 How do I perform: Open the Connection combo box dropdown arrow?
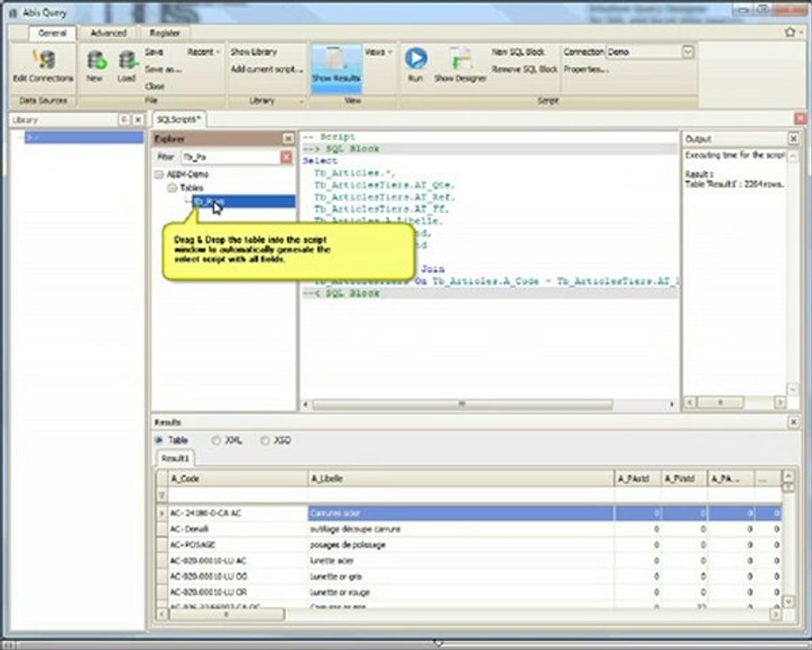click(x=687, y=51)
